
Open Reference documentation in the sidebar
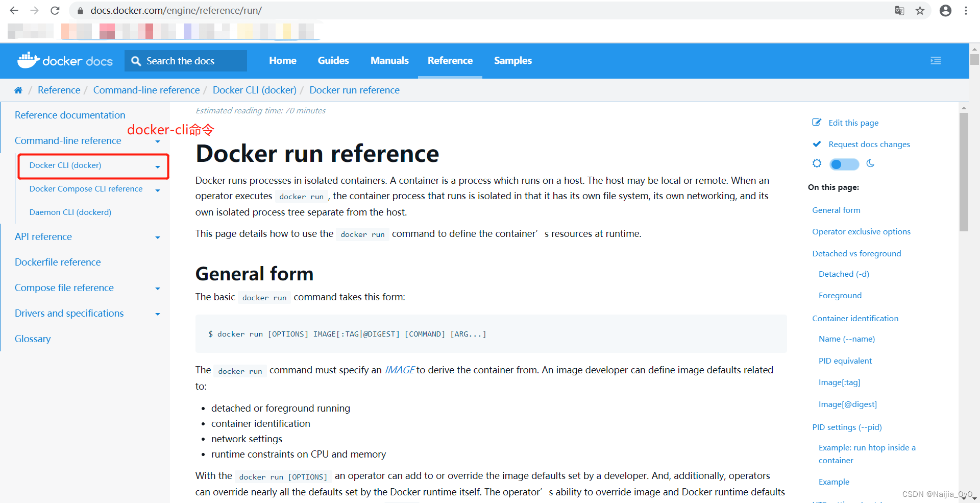click(x=70, y=115)
